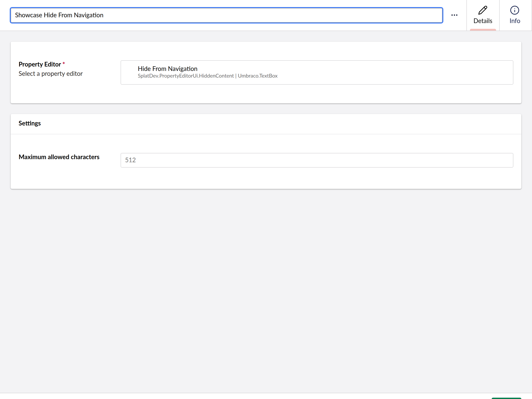
Task: Click the Settings section heading
Action: tap(29, 123)
